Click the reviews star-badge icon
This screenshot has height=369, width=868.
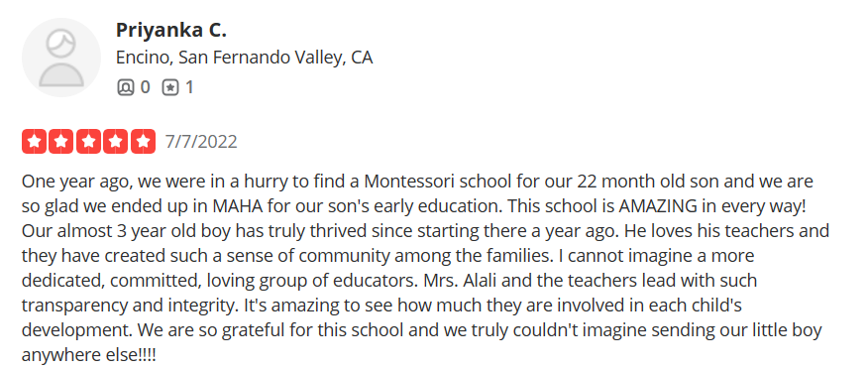[x=170, y=87]
